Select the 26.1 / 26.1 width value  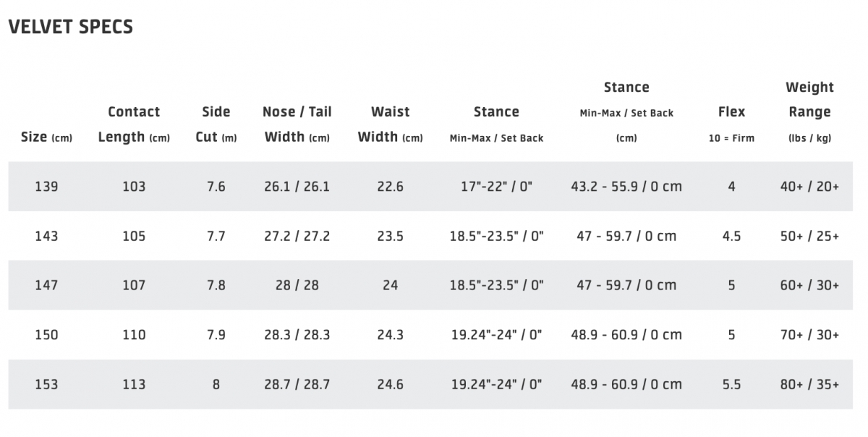coord(297,187)
